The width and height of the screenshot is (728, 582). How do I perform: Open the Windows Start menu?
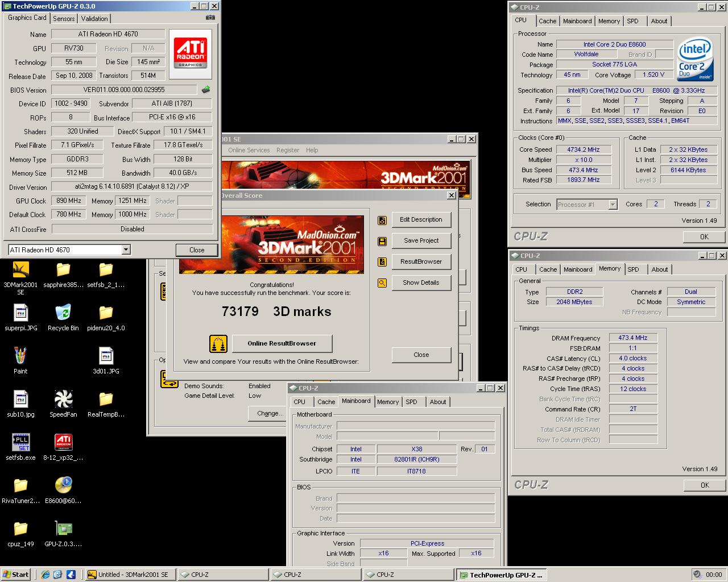point(16,575)
